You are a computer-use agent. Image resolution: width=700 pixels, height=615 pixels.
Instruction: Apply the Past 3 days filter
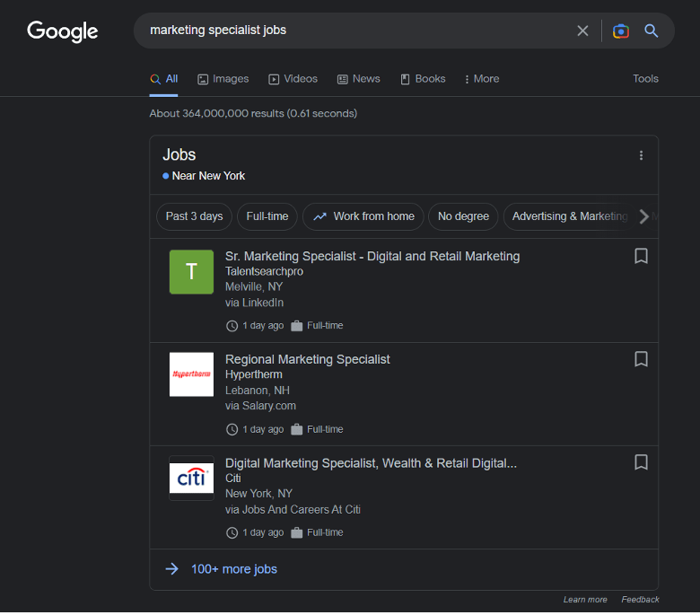[194, 216]
